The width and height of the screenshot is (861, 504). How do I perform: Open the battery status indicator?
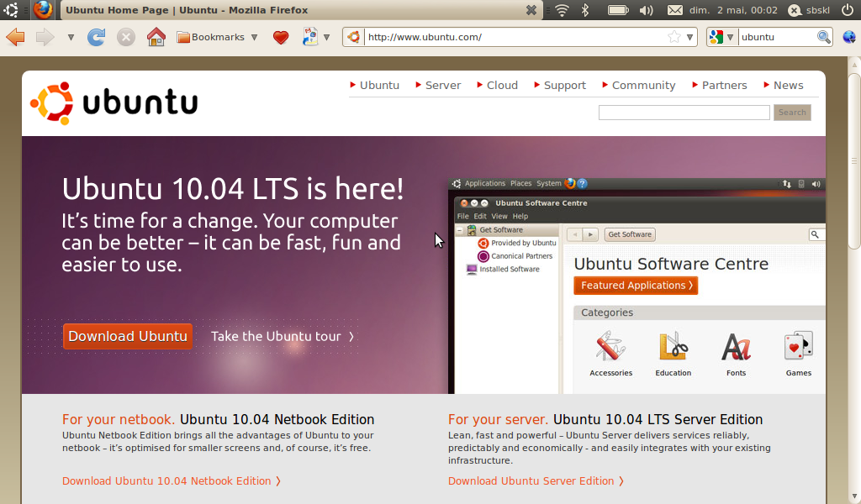click(618, 10)
